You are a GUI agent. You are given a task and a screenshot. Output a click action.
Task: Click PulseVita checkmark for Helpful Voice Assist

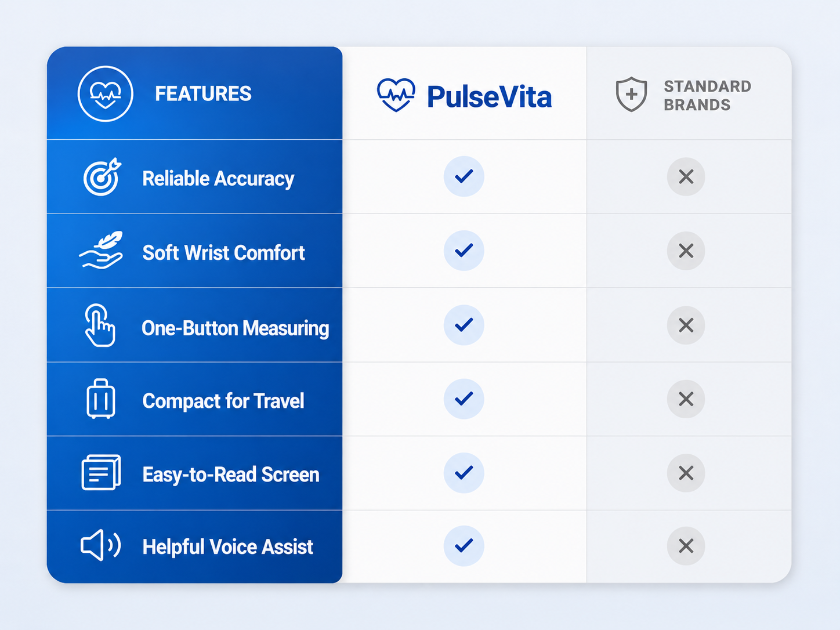[464, 545]
